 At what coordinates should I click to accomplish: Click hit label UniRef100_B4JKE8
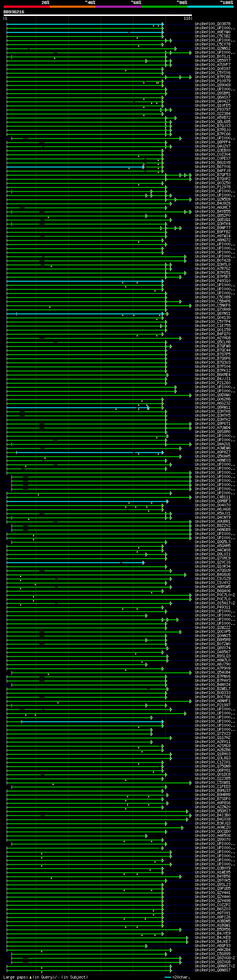213,937
